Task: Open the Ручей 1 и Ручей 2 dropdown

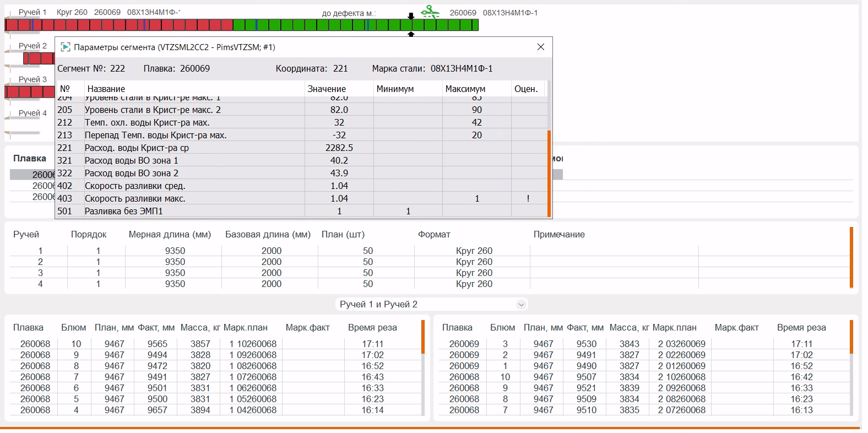Action: [432, 304]
